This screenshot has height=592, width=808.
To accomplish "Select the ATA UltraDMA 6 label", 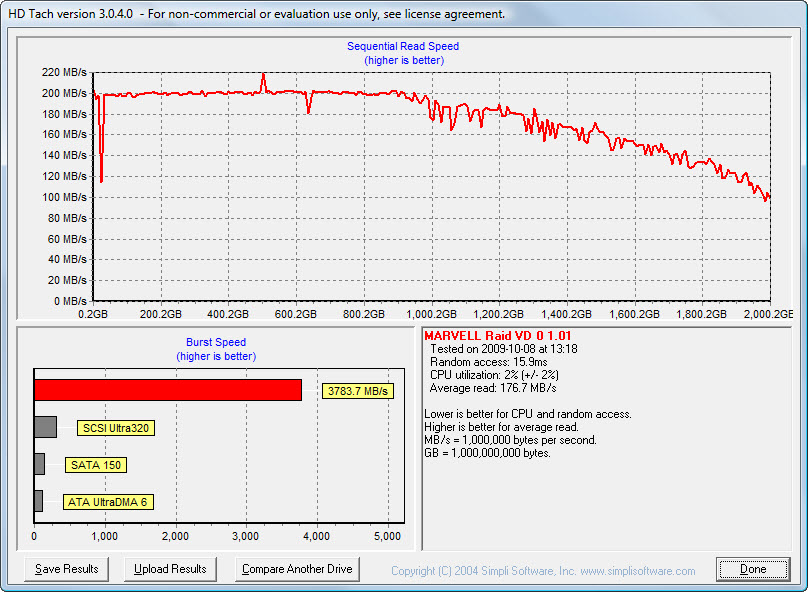I will click(x=107, y=502).
